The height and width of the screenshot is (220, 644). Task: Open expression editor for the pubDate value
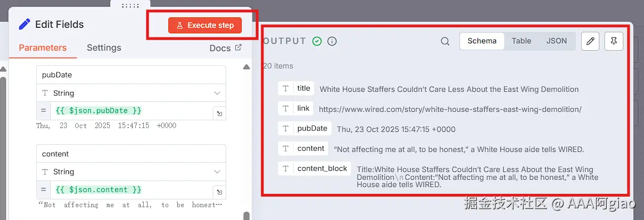[219, 114]
